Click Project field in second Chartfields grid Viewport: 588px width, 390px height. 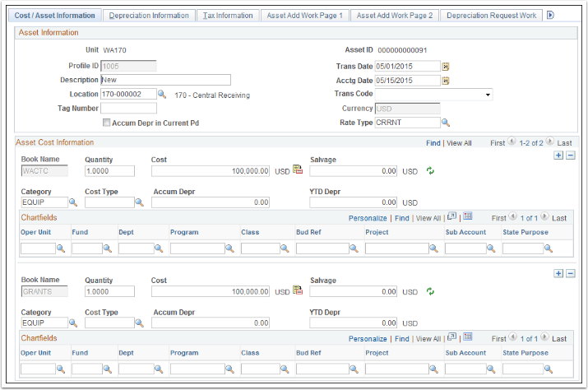[396, 369]
